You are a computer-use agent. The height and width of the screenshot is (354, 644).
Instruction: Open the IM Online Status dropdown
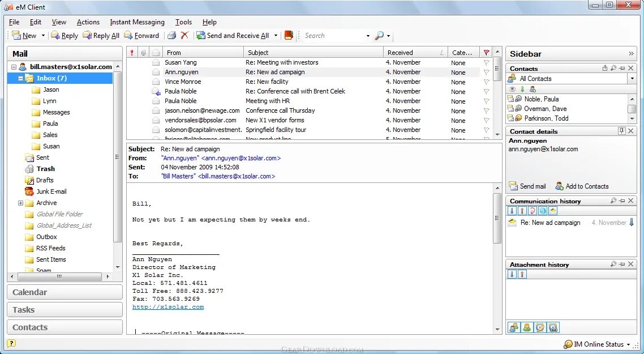click(x=629, y=344)
